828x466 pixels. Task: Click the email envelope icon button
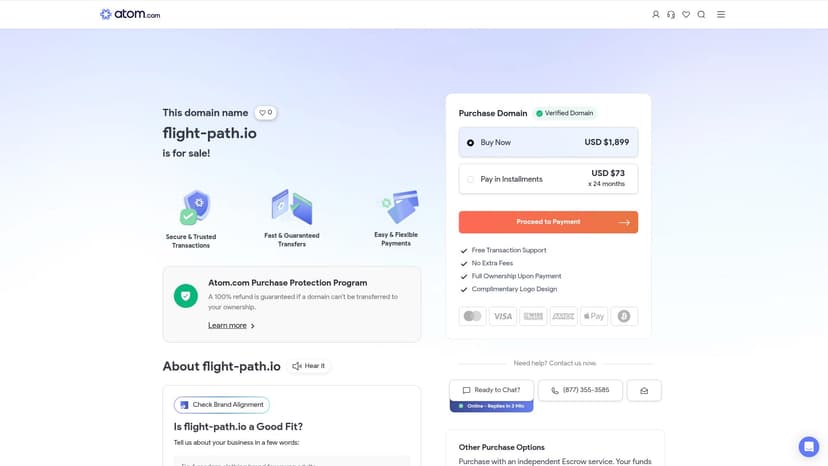tap(644, 391)
